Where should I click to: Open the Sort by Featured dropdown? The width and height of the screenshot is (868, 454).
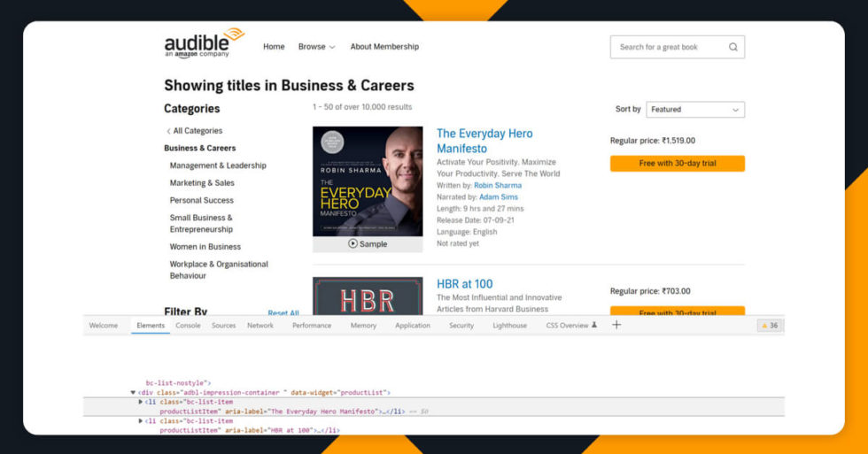point(695,110)
